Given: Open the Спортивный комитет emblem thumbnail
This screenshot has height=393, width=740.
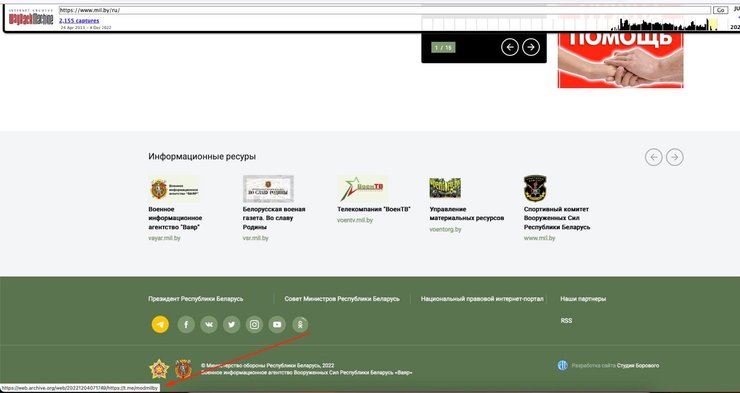Looking at the screenshot, I should (535, 188).
